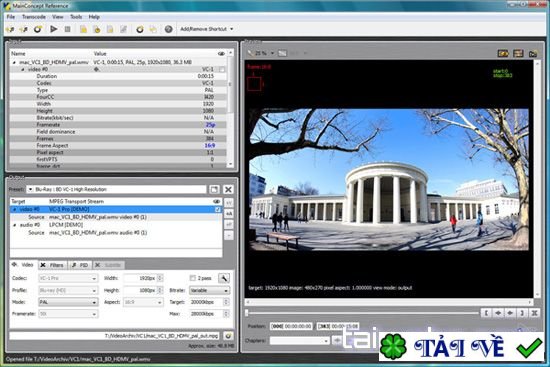
Task: Clear markers with the X button by timeline
Action: click(x=534, y=313)
